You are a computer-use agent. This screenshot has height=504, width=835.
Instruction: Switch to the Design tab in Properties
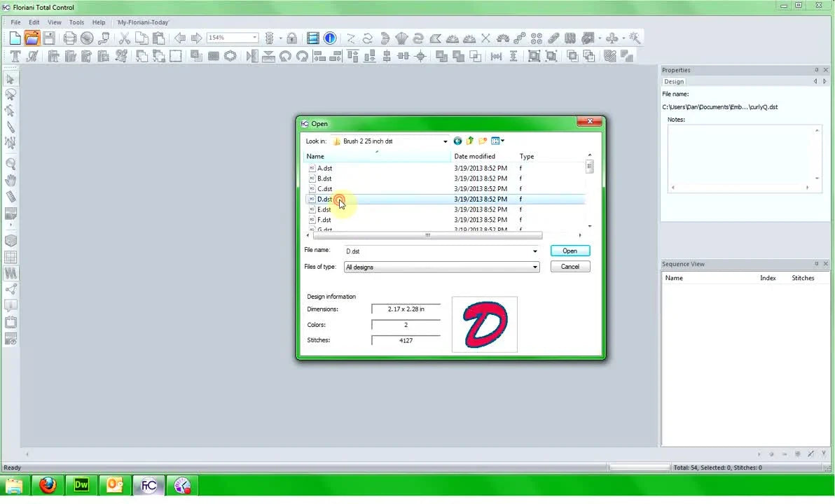coord(672,81)
